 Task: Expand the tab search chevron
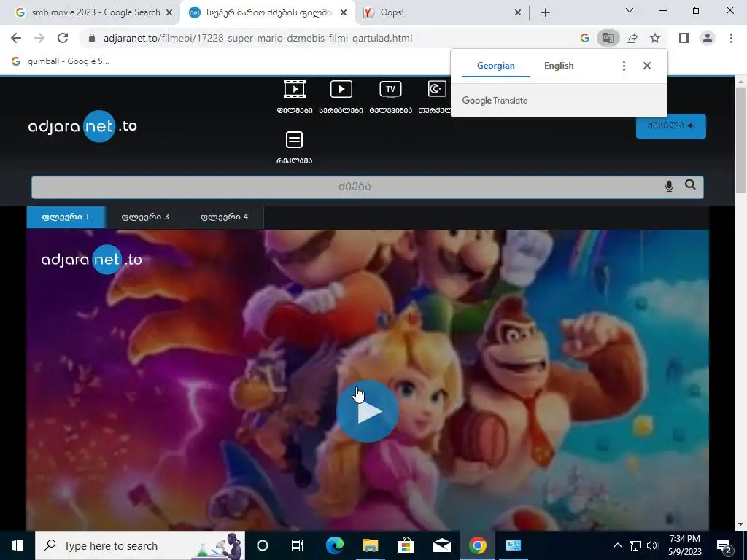click(x=630, y=10)
